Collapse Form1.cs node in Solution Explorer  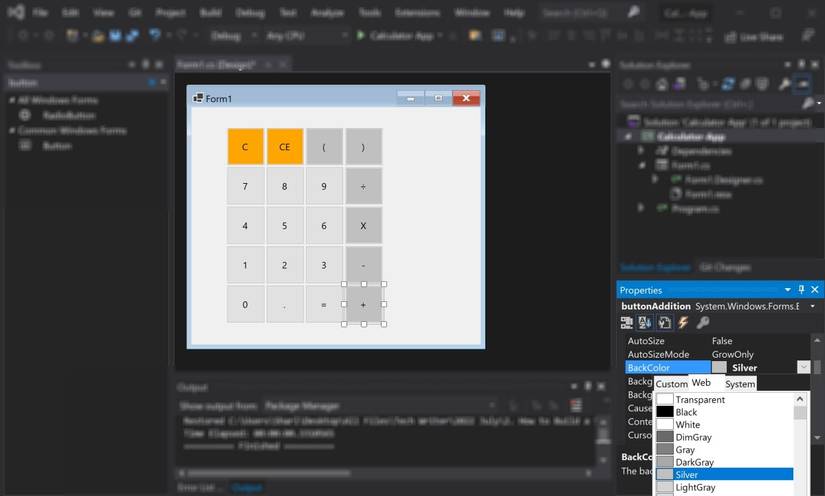tap(642, 165)
